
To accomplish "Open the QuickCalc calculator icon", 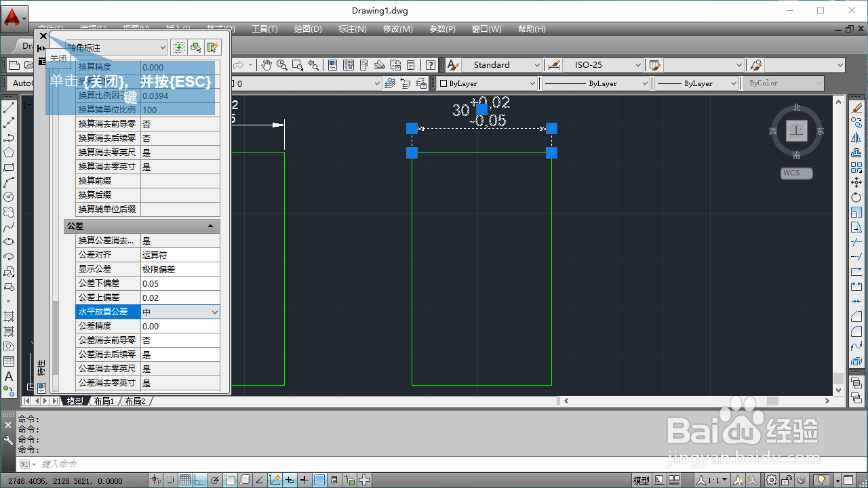I will pyautogui.click(x=411, y=65).
